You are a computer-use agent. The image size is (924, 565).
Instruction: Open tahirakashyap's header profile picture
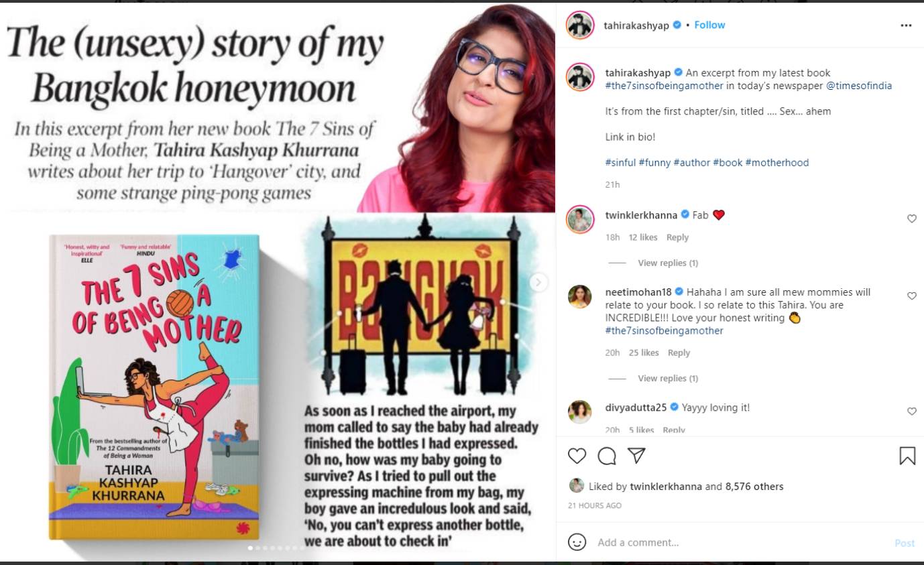point(579,25)
